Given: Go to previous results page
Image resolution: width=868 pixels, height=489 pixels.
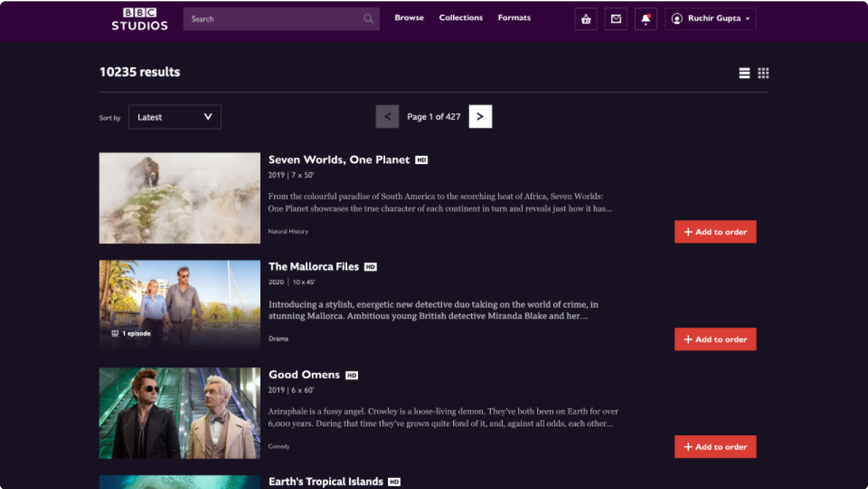Looking at the screenshot, I should pyautogui.click(x=387, y=117).
